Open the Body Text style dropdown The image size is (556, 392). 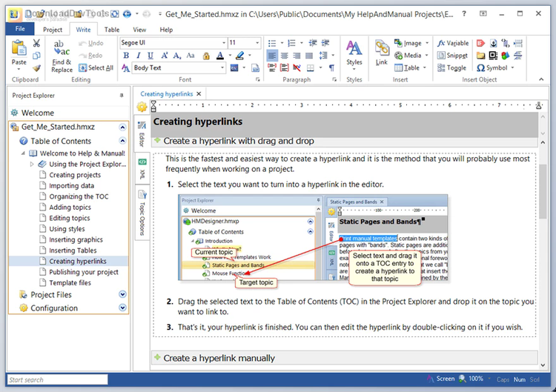click(222, 67)
